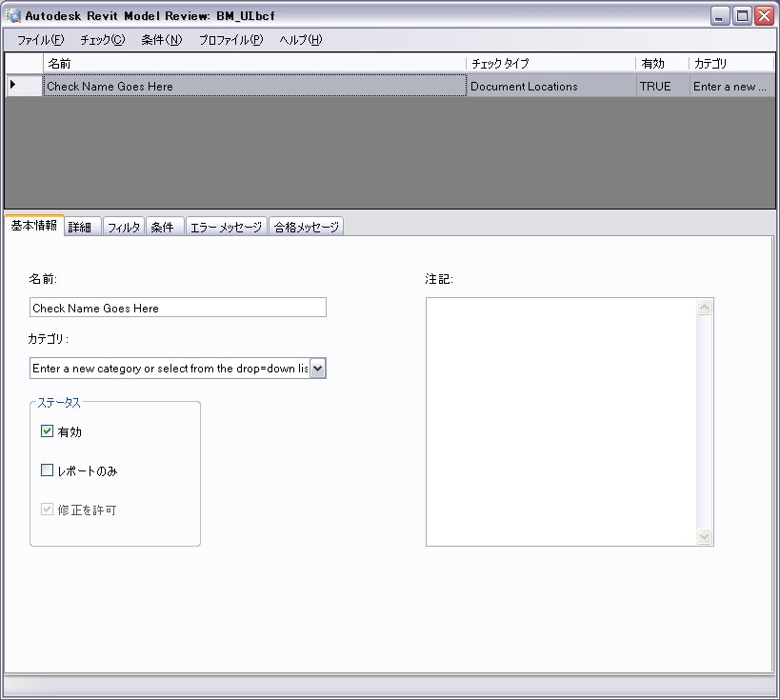Minimize the Model Review window
780x700 pixels.
pyautogui.click(x=719, y=16)
